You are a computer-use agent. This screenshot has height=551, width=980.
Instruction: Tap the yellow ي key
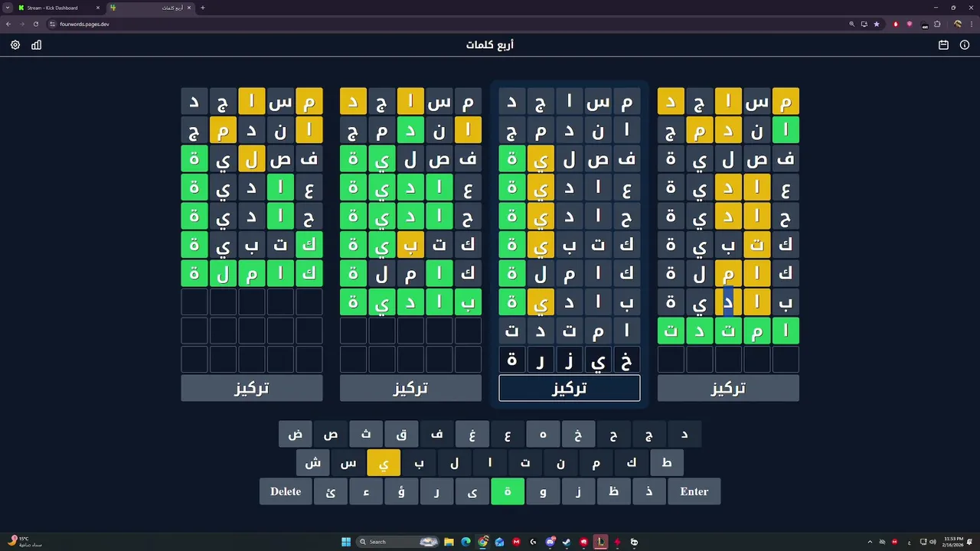tap(384, 463)
